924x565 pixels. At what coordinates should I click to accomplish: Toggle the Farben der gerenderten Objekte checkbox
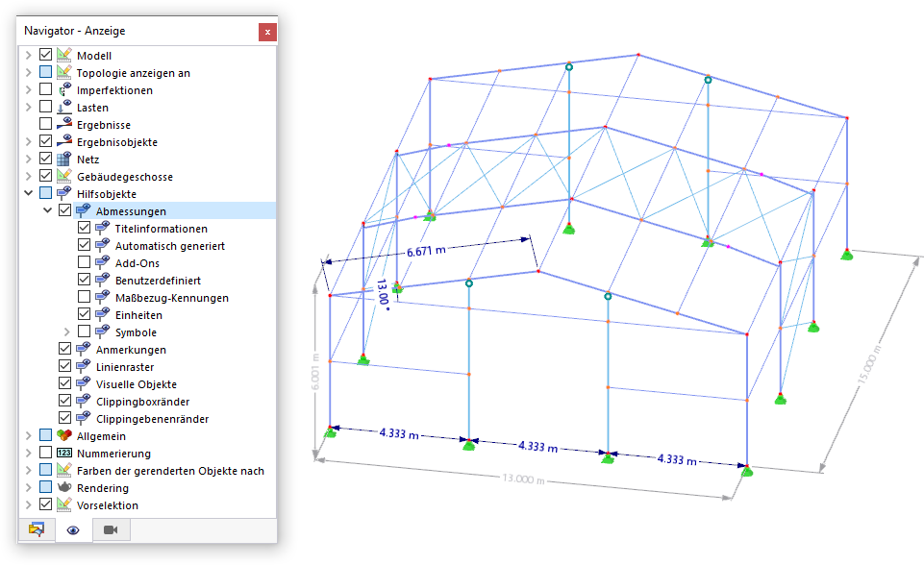pyautogui.click(x=45, y=470)
